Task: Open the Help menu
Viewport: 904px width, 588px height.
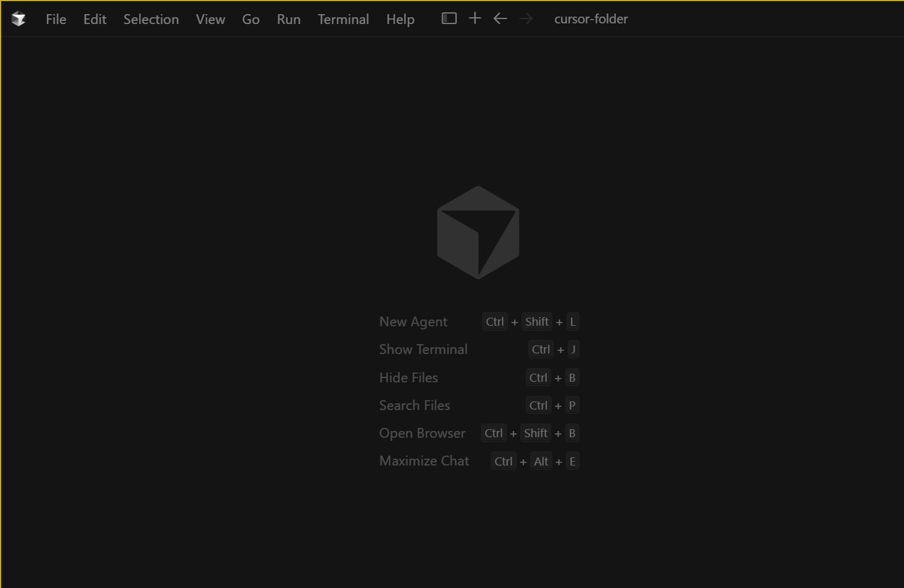Action: coord(400,19)
